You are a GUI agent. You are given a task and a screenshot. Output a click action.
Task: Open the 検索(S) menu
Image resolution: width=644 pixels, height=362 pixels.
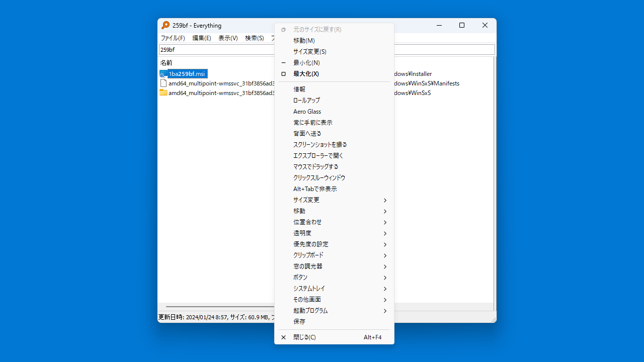pyautogui.click(x=255, y=38)
